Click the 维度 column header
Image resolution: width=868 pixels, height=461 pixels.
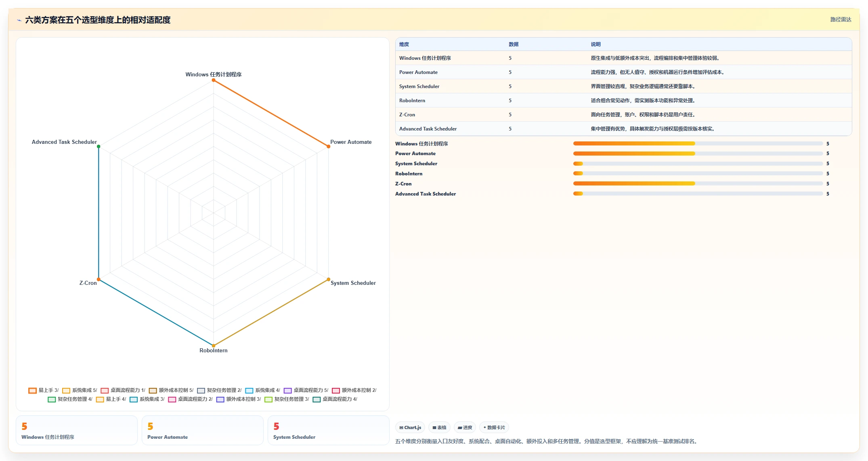[404, 44]
